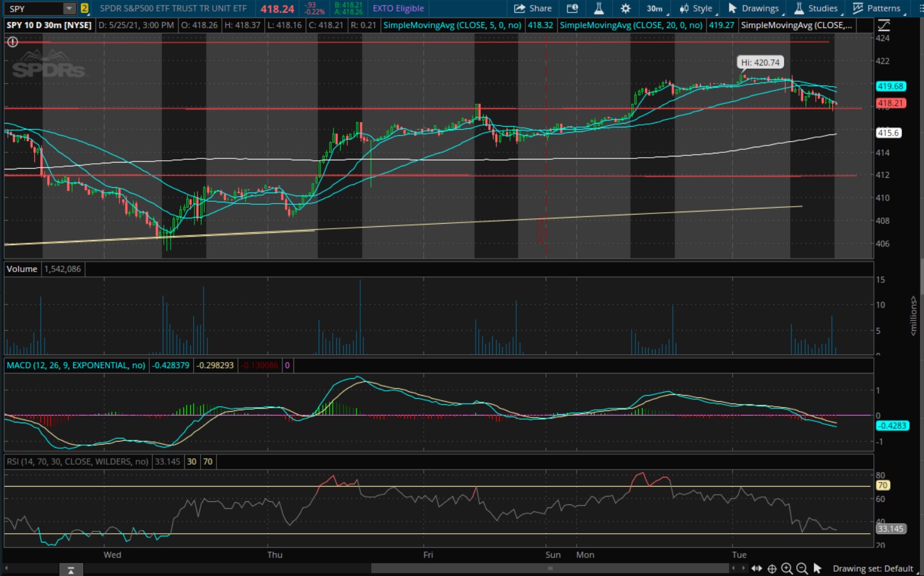Viewport: 924px width, 576px height.
Task: Click the Tue date label on time axis
Action: pyautogui.click(x=739, y=555)
